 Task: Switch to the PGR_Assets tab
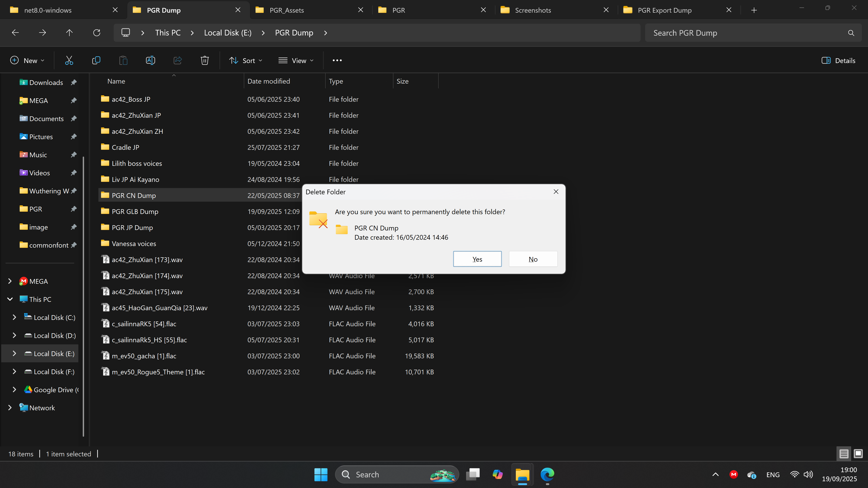(287, 10)
